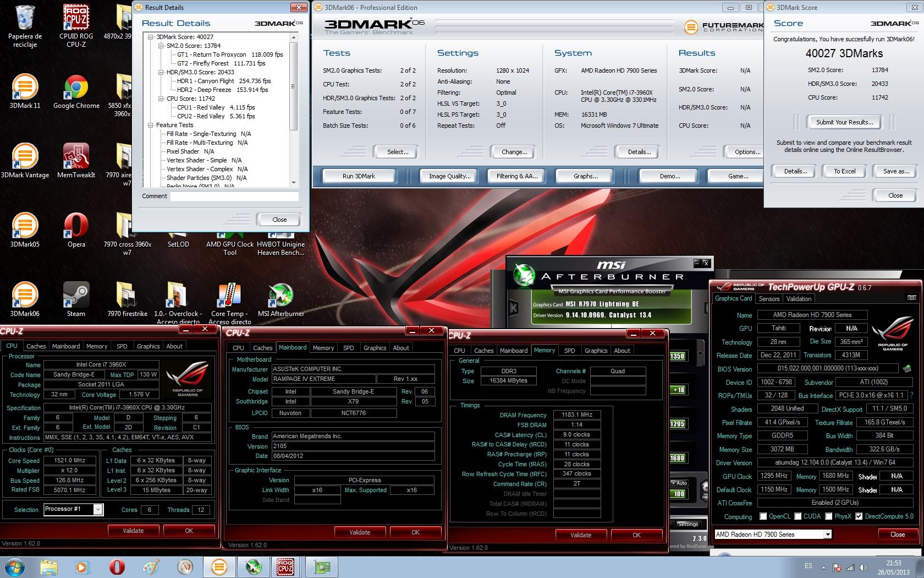Image resolution: width=924 pixels, height=578 pixels.
Task: Open About tab in left CPU-Z window
Action: [x=174, y=346]
